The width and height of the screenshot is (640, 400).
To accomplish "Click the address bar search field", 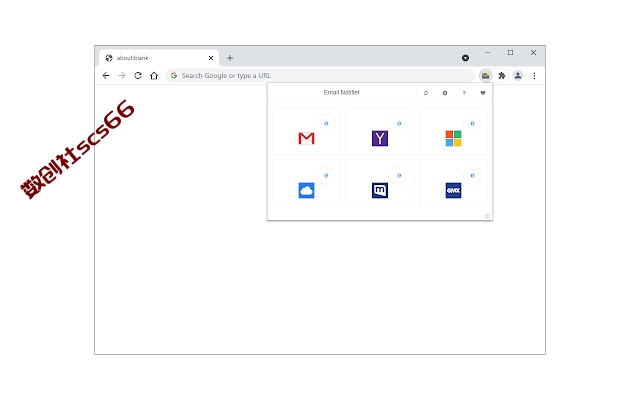I will click(320, 76).
